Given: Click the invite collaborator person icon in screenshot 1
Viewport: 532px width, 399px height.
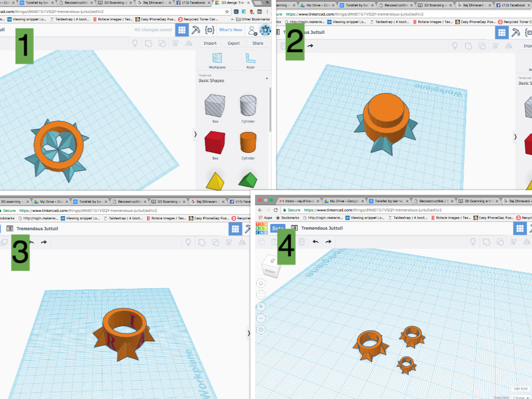Looking at the screenshot, I should (252, 30).
